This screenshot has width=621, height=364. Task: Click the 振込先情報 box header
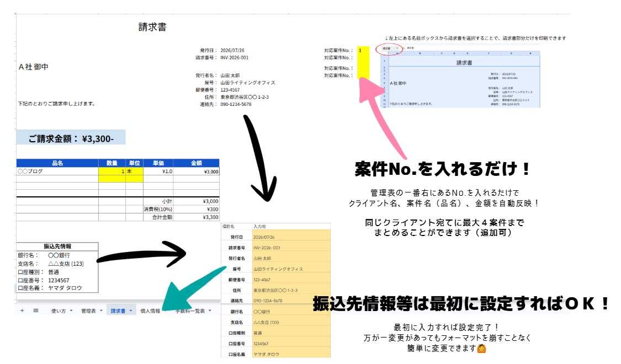(57, 247)
